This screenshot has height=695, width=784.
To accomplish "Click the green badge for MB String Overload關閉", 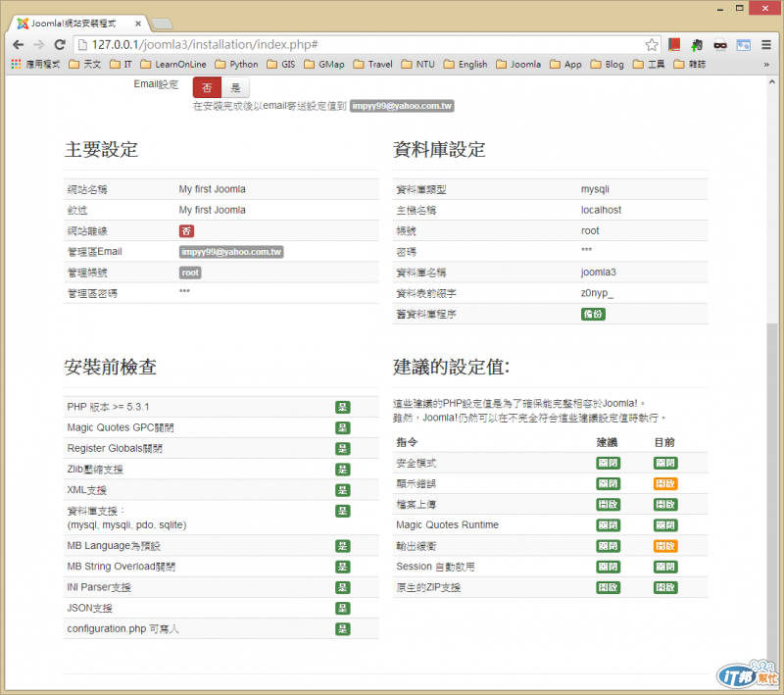I will click(x=342, y=567).
